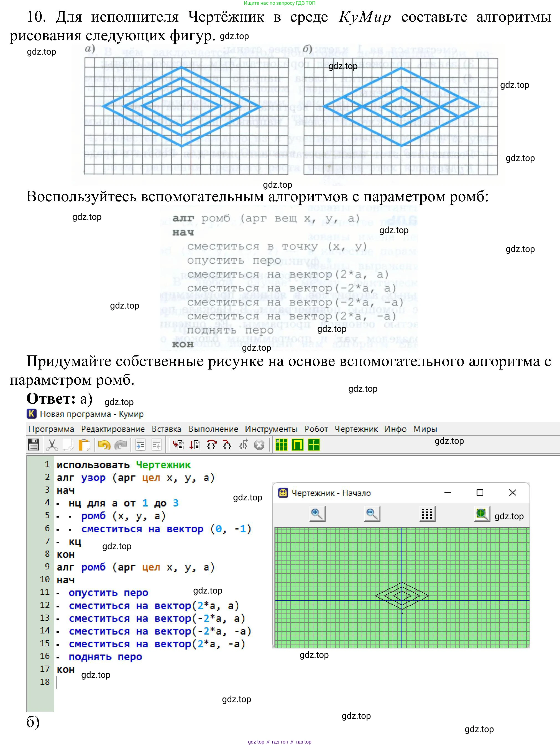
Task: Open the Программа menu
Action: pyautogui.click(x=51, y=429)
